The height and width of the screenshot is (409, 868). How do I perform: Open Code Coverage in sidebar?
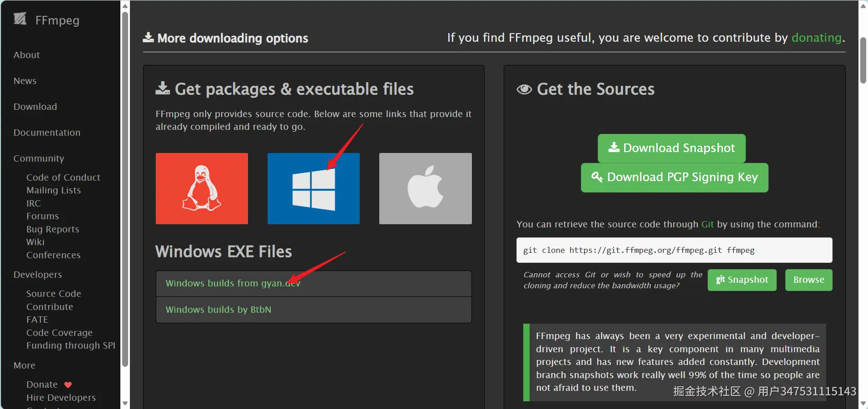coord(60,333)
